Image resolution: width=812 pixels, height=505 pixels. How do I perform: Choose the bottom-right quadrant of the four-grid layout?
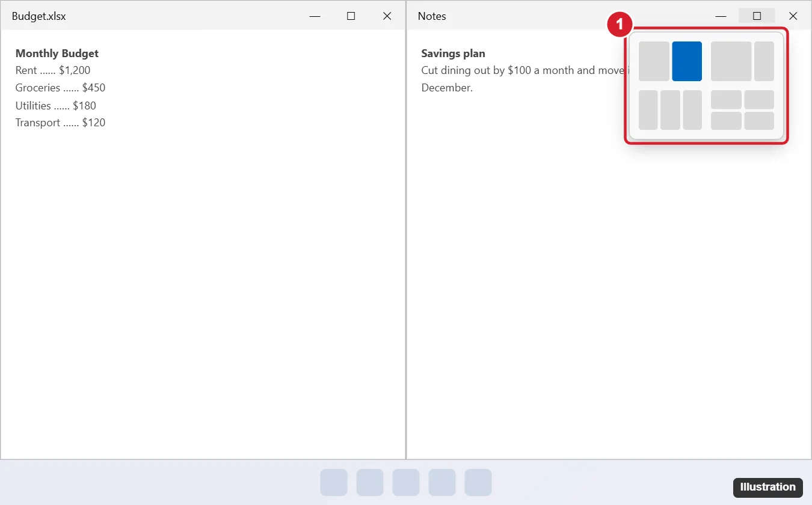point(759,121)
